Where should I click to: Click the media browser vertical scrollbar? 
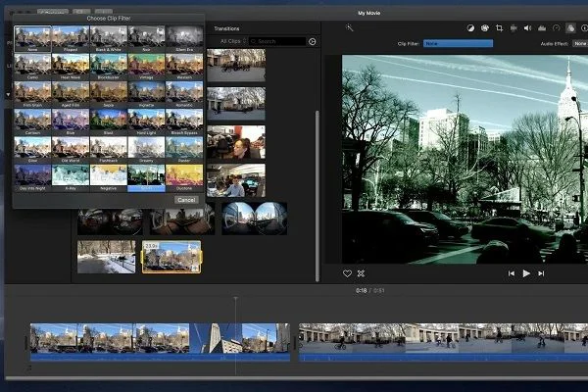[x=318, y=195]
